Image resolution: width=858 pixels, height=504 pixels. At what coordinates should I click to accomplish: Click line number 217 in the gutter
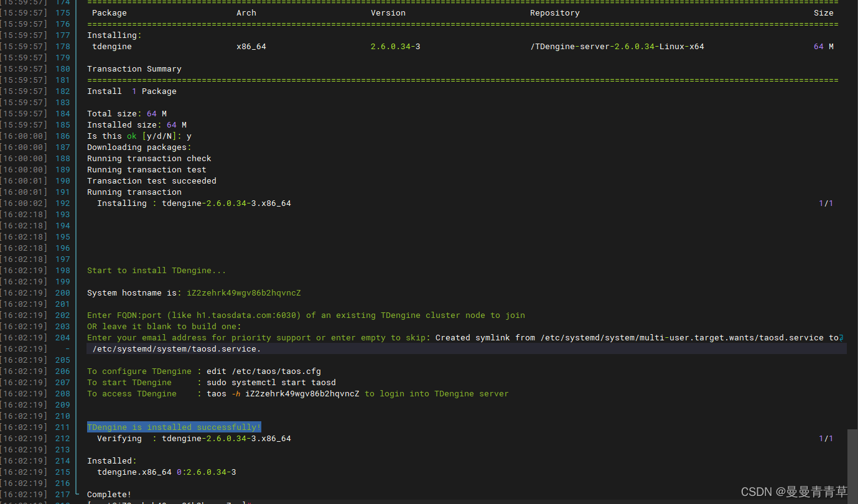(63, 495)
